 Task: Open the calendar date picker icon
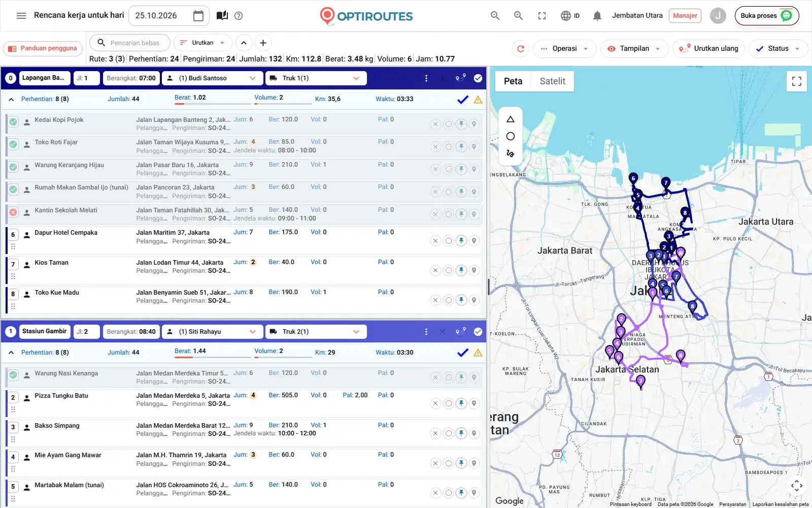click(x=198, y=16)
